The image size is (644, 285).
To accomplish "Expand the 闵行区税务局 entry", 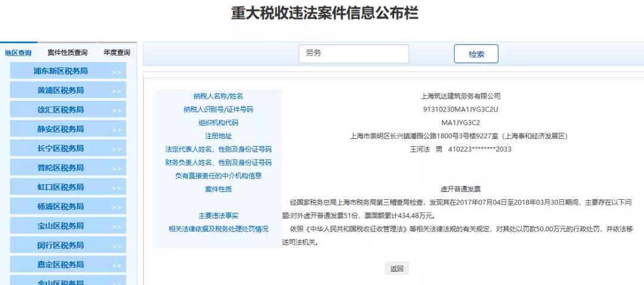I will click(x=116, y=247).
